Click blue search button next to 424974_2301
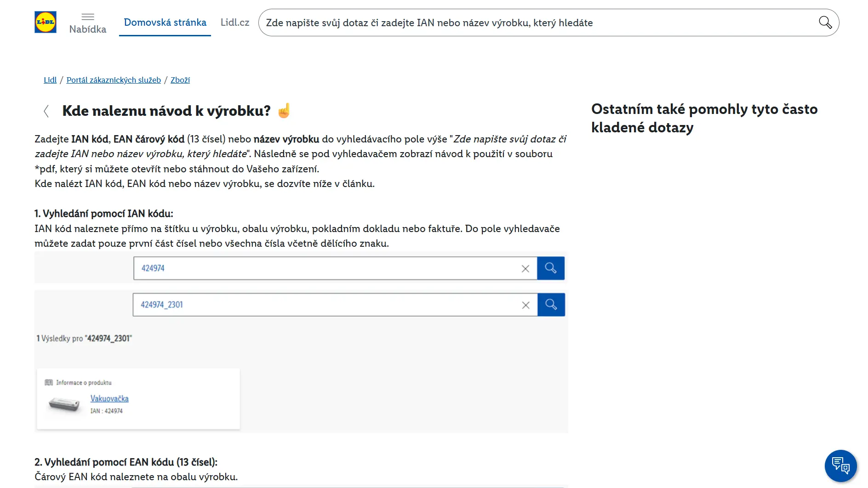Screen dimensions: 868x488 coord(551,305)
